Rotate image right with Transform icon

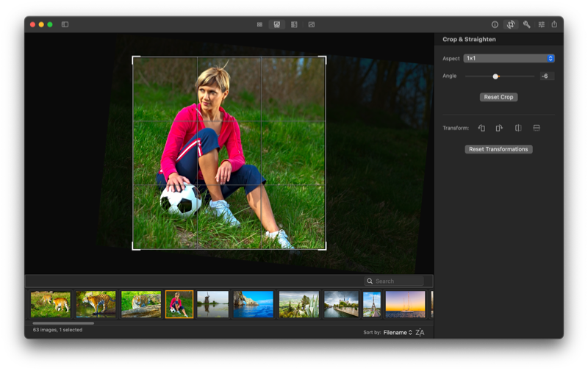(499, 128)
